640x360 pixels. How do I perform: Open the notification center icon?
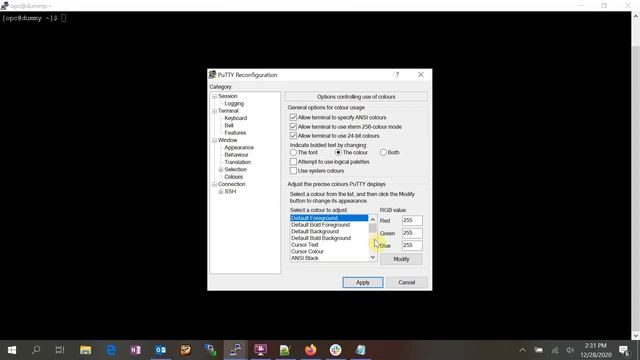coord(624,350)
